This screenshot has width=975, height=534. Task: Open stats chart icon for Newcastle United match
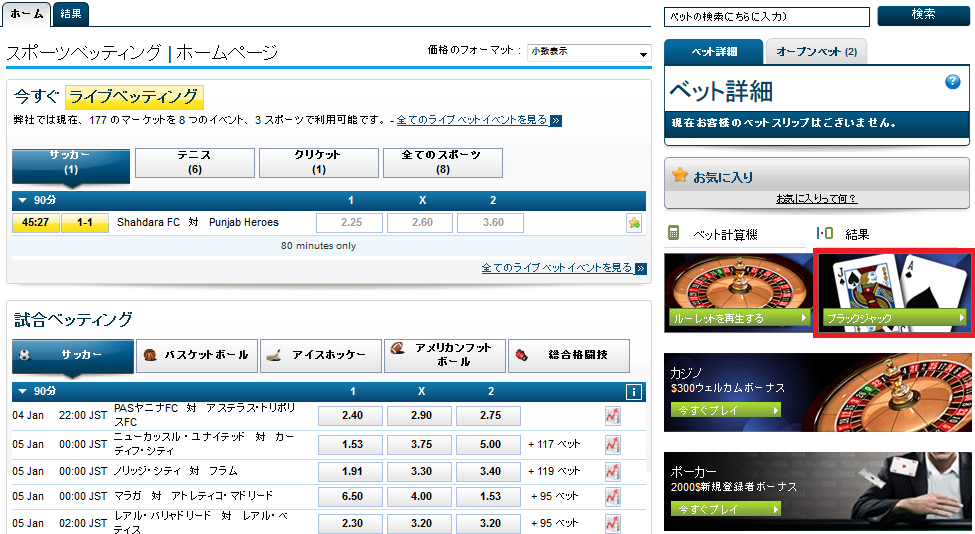coord(612,443)
